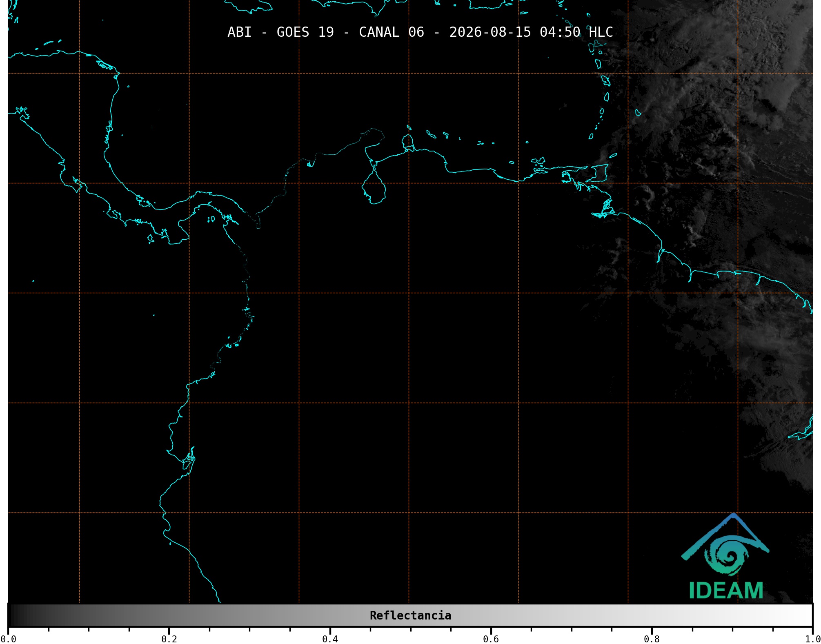Click the 0.6 colorbar tick label
Screen dimensions: 821x644
click(491, 639)
